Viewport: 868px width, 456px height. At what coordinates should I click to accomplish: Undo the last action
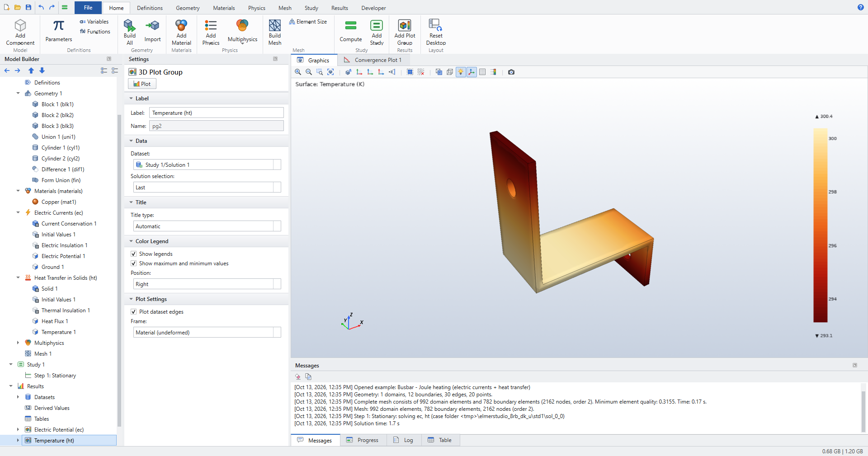coord(41,7)
